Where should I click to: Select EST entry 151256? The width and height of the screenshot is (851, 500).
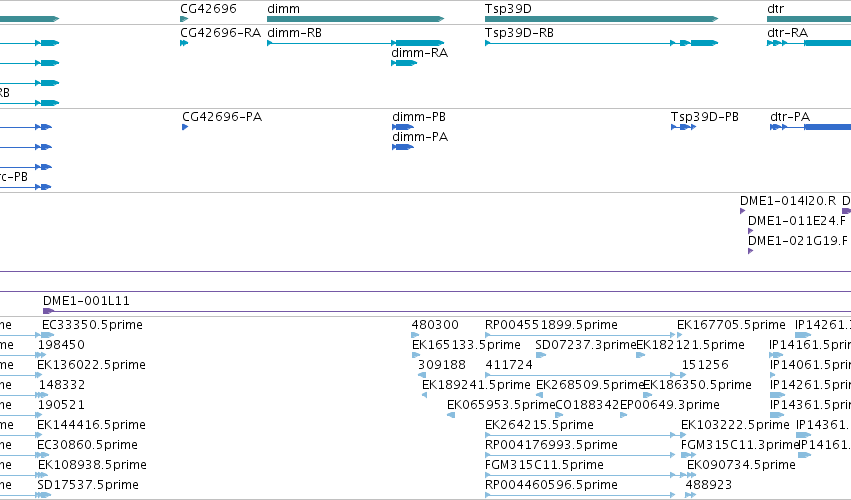click(705, 365)
